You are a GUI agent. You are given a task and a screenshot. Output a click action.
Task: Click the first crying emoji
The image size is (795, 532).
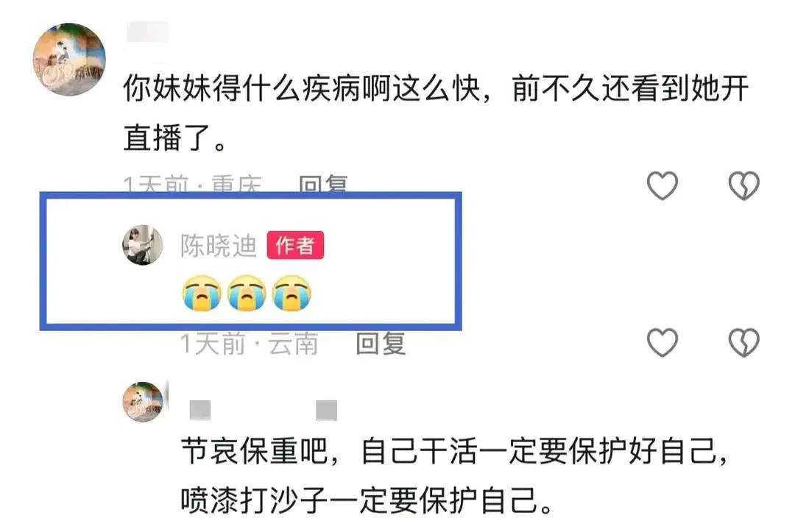point(201,293)
